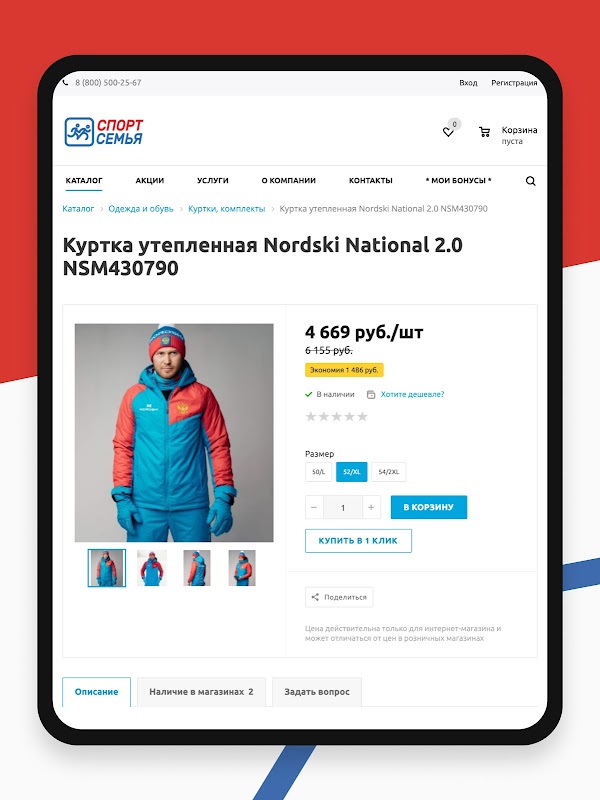This screenshot has width=600, height=800.
Task: Open the wishlist heart icon
Action: point(448,132)
